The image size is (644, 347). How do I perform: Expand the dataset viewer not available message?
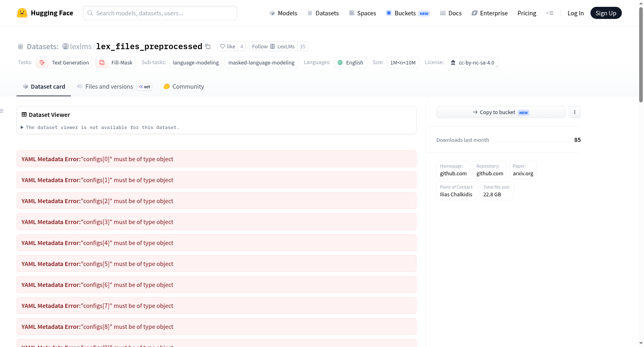[x=100, y=127]
